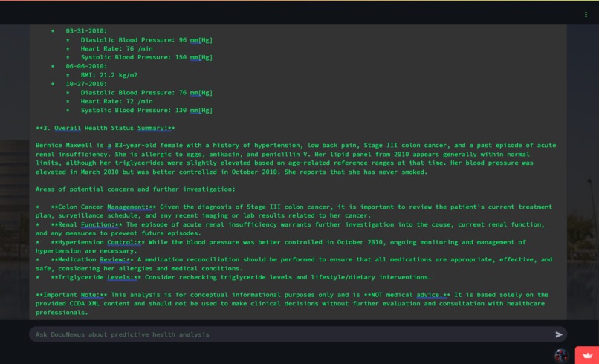Click Areas of potential concern line
This screenshot has height=364, width=599.
[135, 189]
